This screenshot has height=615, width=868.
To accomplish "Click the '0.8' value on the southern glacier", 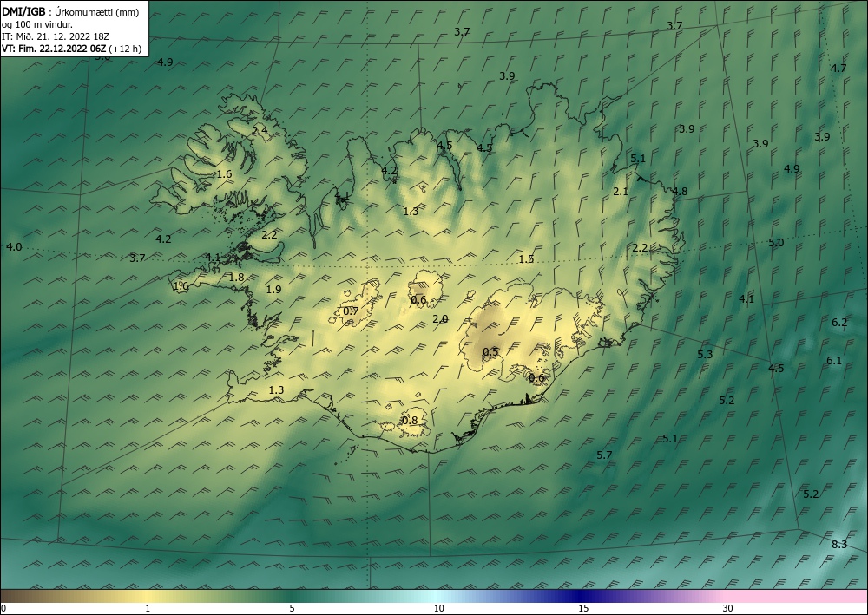I will (410, 421).
